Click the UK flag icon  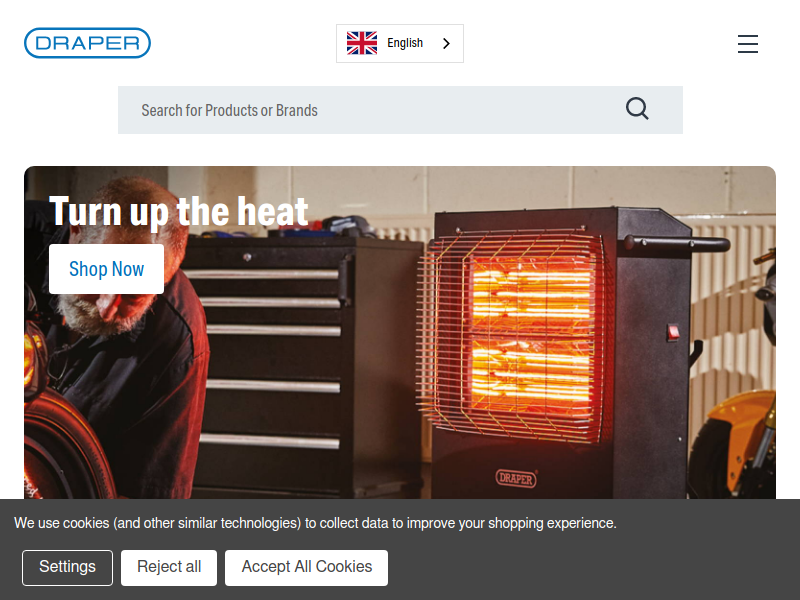tap(362, 43)
